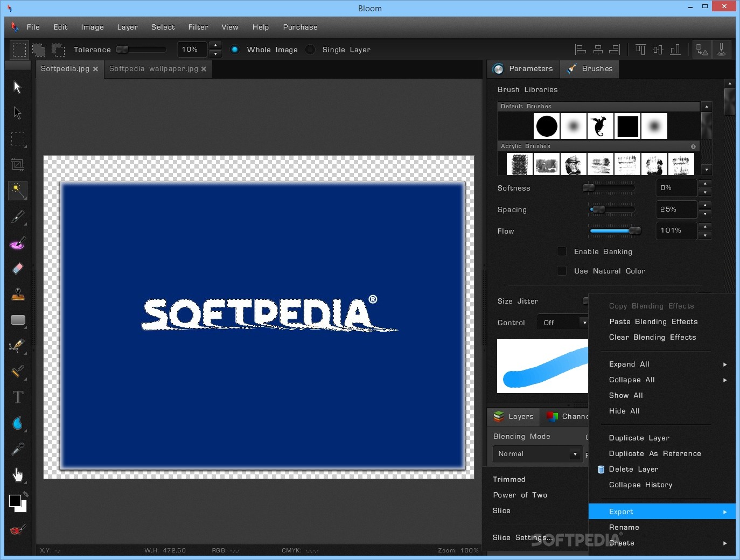This screenshot has width=740, height=560.
Task: Click new selection mode icon
Action: tap(19, 50)
